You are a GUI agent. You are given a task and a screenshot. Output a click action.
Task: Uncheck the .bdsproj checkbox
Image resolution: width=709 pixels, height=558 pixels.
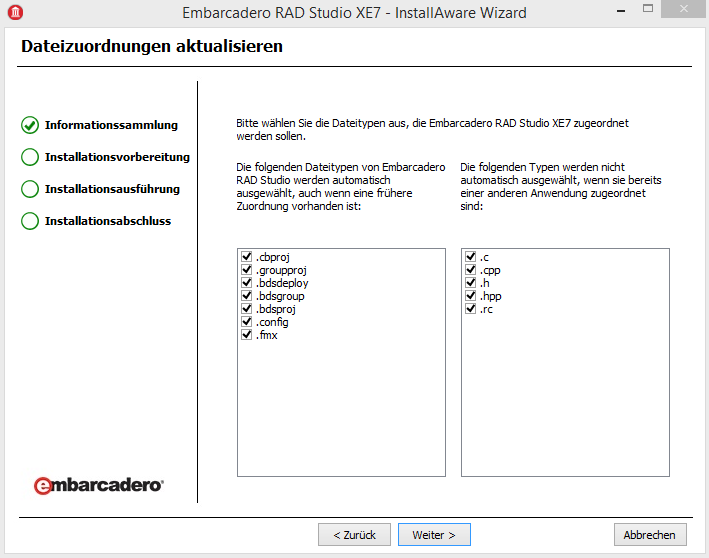[246, 309]
